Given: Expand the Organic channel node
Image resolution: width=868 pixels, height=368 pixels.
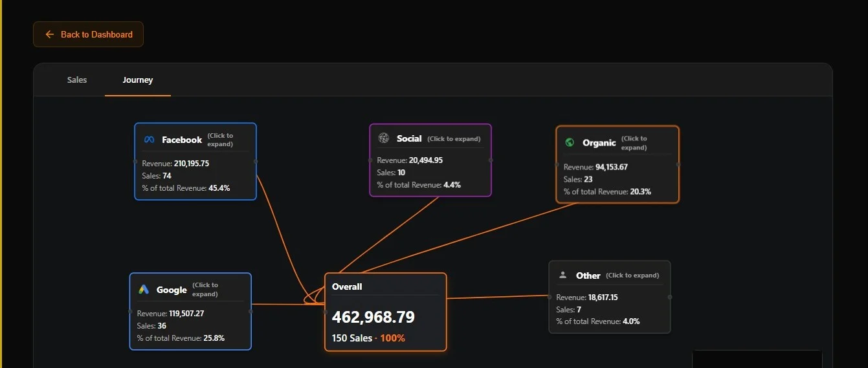Looking at the screenshot, I should [618, 164].
